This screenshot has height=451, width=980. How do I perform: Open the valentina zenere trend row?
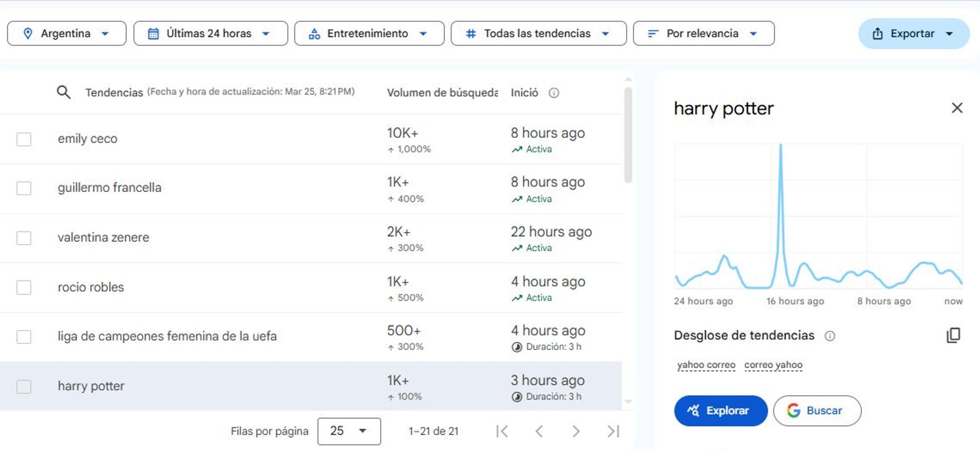point(311,238)
